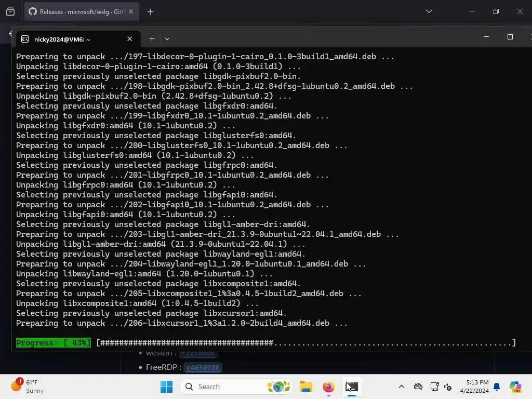Image resolution: width=532 pixels, height=399 pixels.
Task: Open a new browser tab
Action: point(151,12)
